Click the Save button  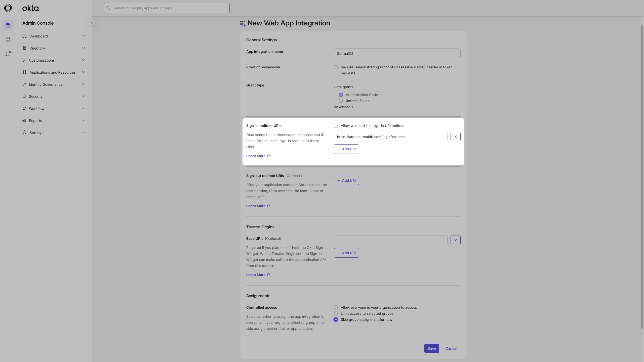[432, 348]
